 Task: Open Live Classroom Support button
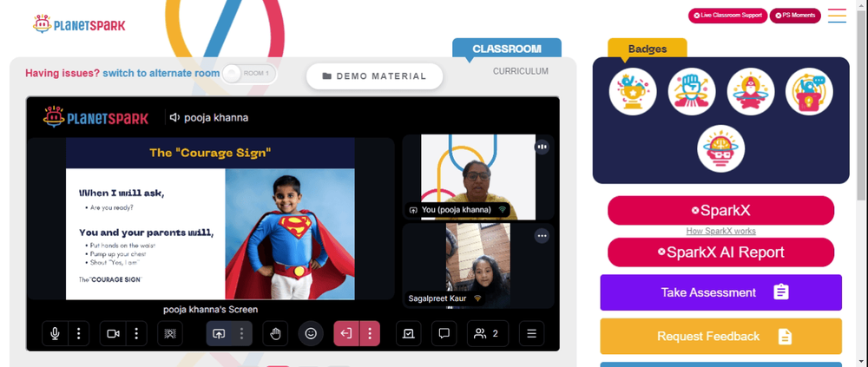(727, 16)
